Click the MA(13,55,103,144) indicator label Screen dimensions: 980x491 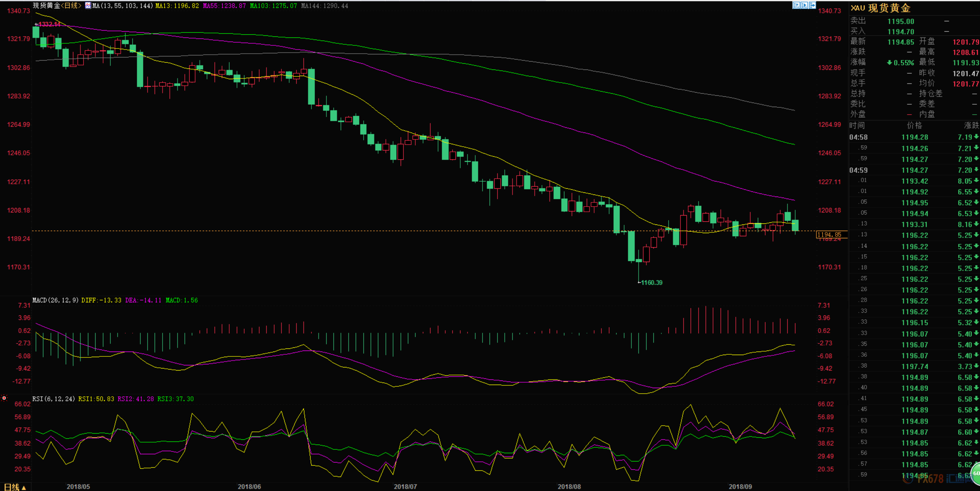pyautogui.click(x=123, y=6)
